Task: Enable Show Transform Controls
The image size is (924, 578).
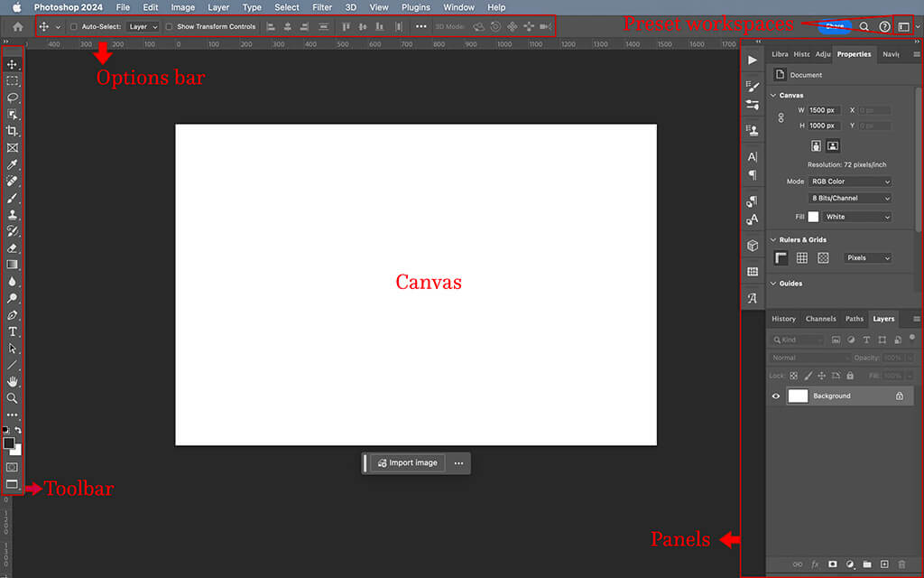Action: (168, 26)
